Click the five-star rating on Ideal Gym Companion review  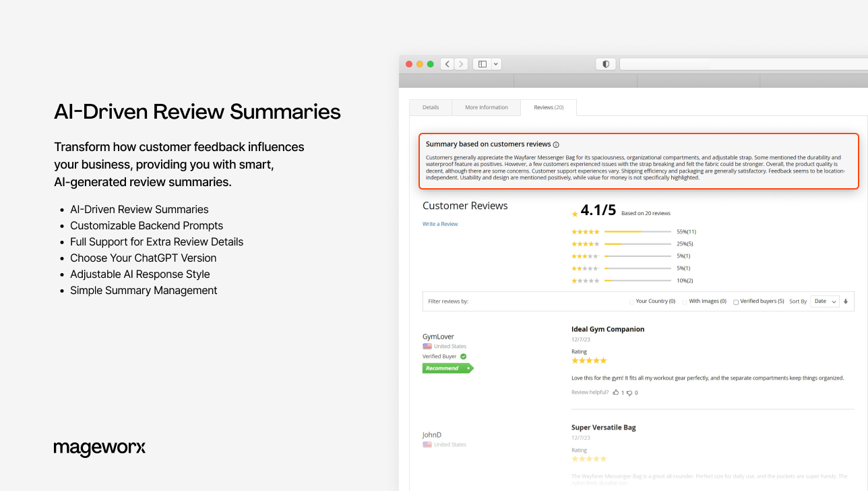click(x=588, y=360)
